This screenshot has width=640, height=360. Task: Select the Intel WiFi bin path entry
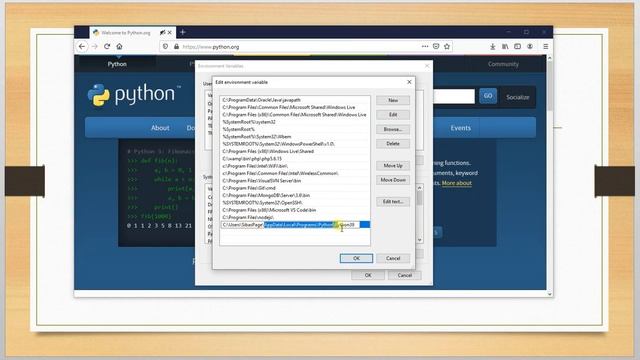(295, 166)
